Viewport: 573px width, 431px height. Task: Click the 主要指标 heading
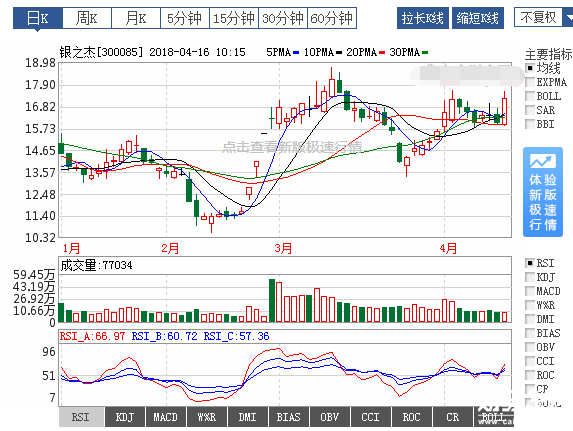point(549,54)
